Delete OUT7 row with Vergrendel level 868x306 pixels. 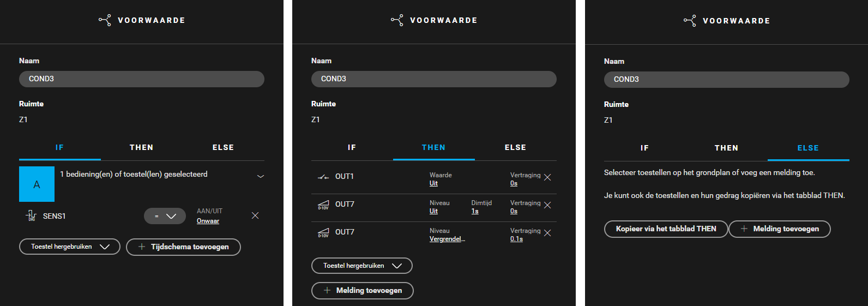pyautogui.click(x=547, y=233)
